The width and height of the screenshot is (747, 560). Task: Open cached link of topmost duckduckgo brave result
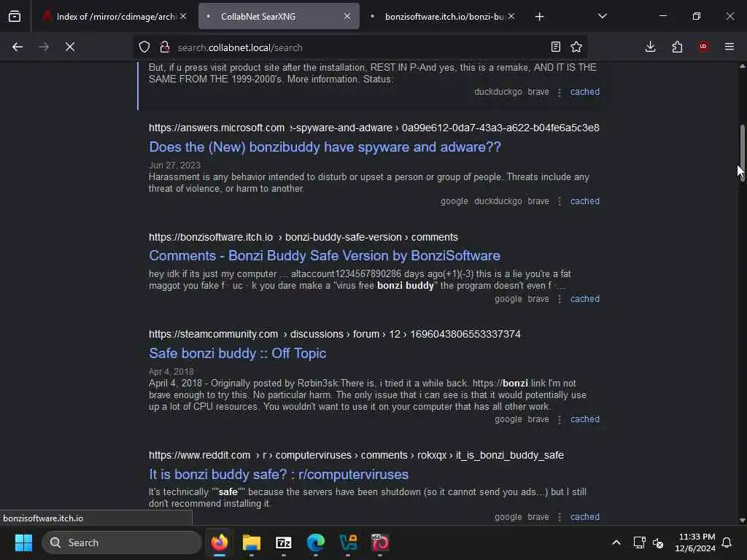pos(584,91)
